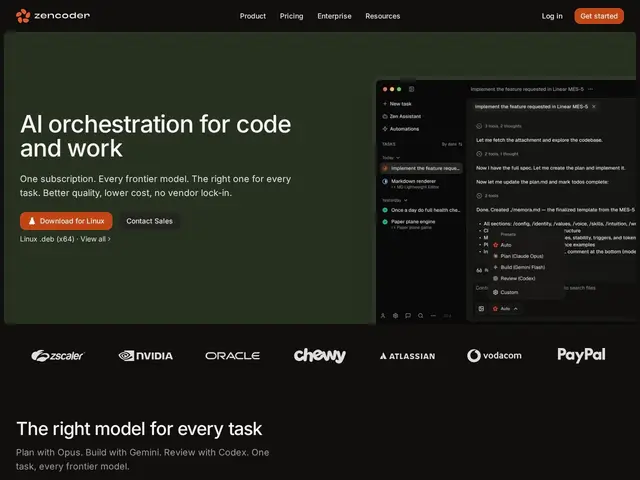Open Automations in the app preview sidebar
The width and height of the screenshot is (640, 480).
tap(401, 129)
